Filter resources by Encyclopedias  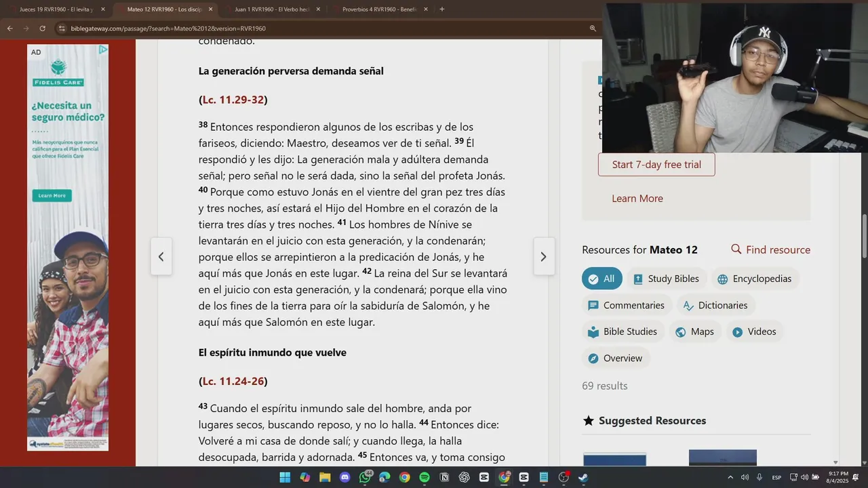[x=755, y=279]
